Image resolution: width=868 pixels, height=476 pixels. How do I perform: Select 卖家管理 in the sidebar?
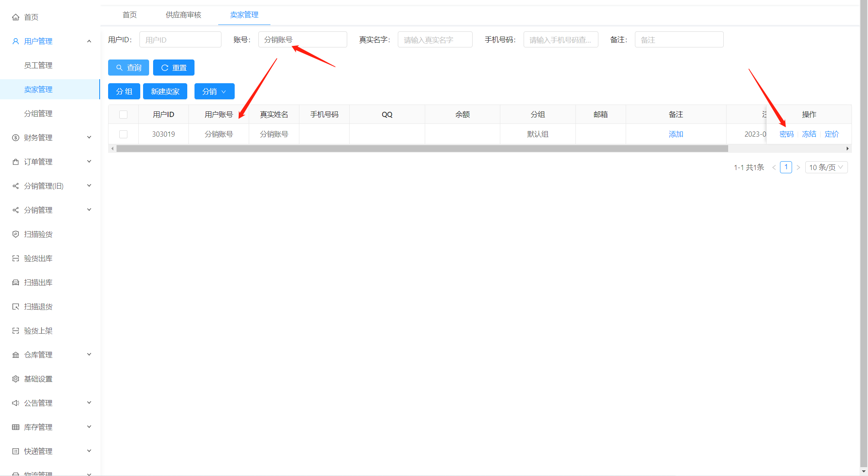pyautogui.click(x=50, y=89)
